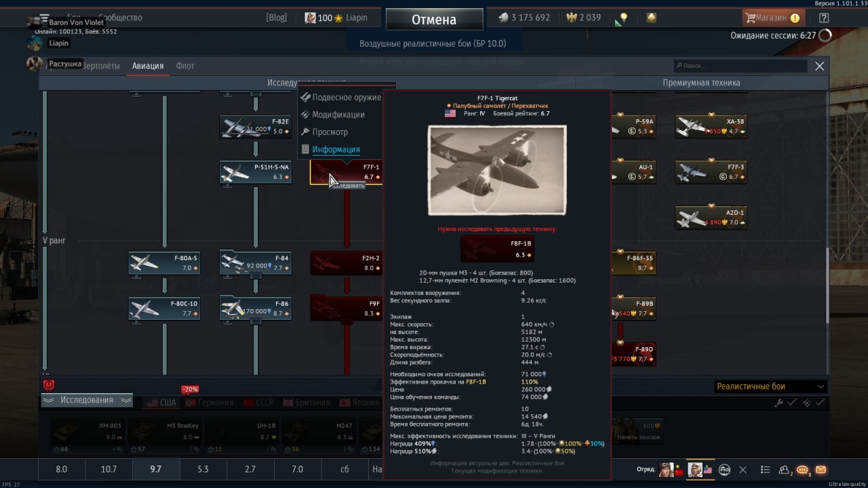Click the lightbulb tips icon in top bar
Image resolution: width=868 pixels, height=488 pixels.
tap(623, 18)
